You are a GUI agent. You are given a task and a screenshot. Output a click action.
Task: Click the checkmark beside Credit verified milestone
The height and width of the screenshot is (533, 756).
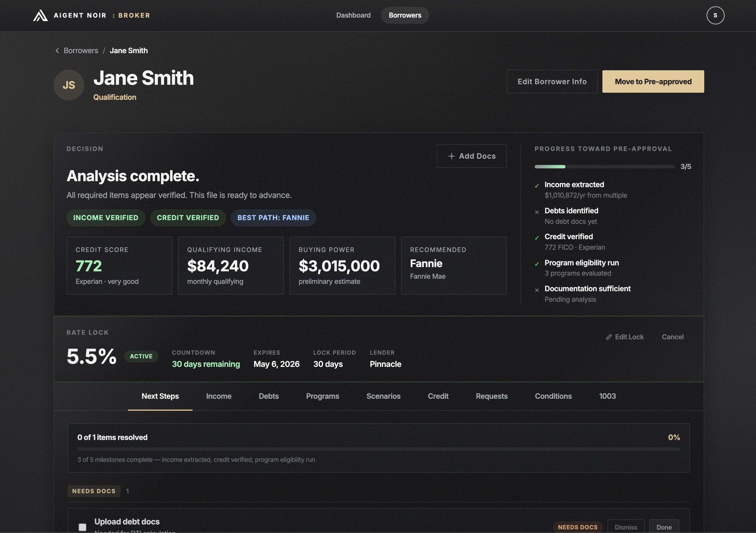coord(537,238)
